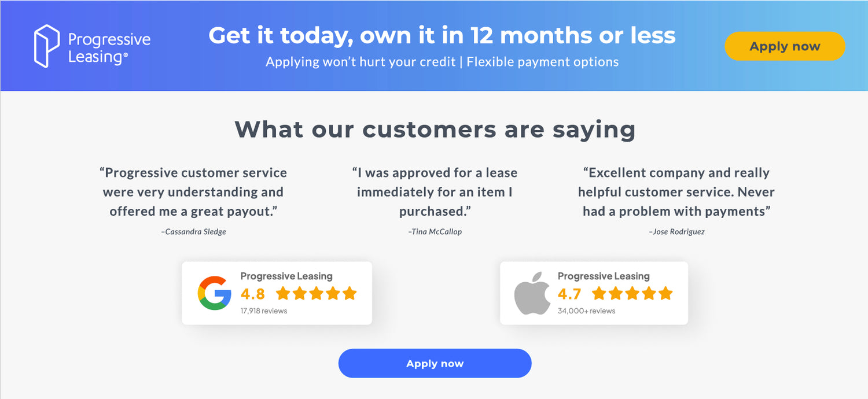Click the "What our customers are saying" heading

point(435,129)
